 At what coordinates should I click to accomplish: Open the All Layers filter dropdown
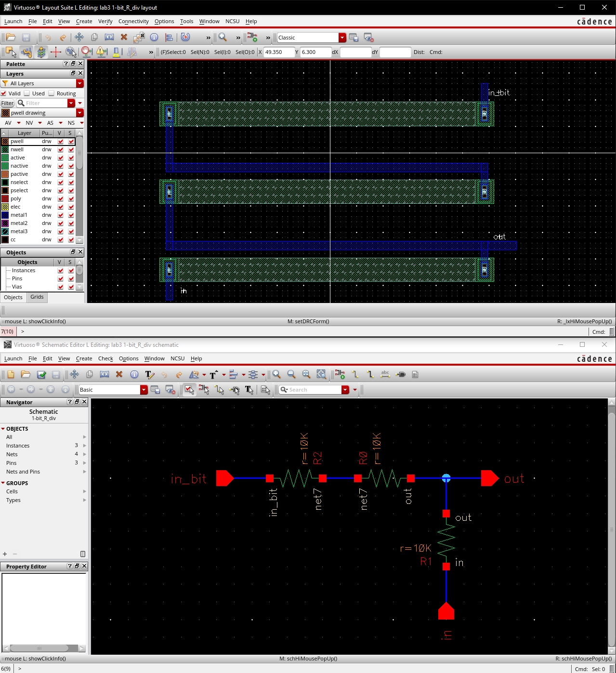click(80, 83)
